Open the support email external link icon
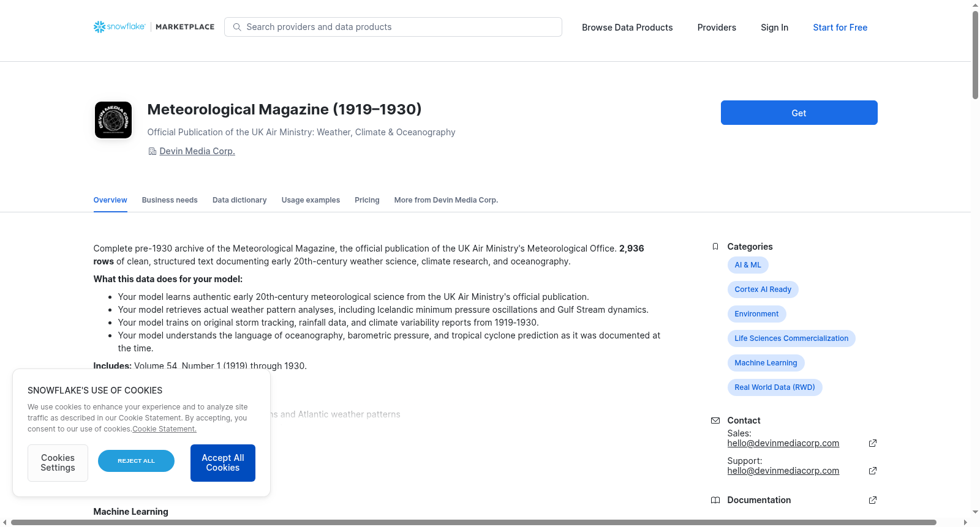 (x=873, y=471)
